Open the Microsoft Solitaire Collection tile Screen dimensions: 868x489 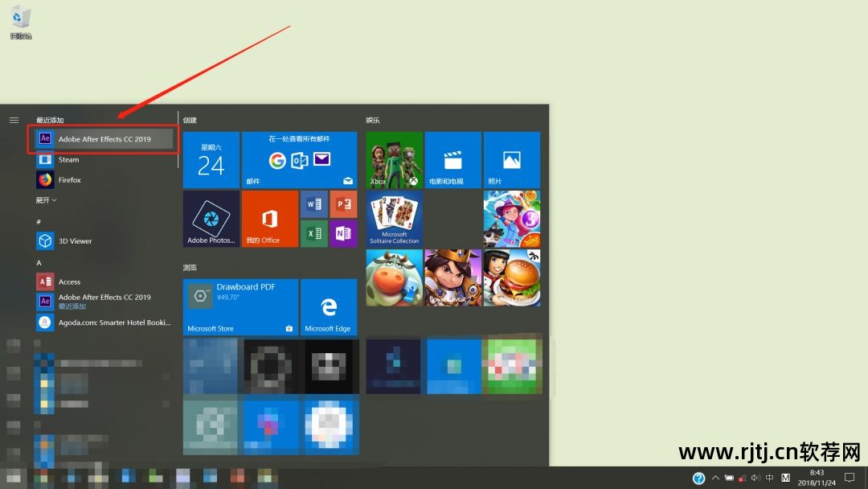pyautogui.click(x=394, y=219)
